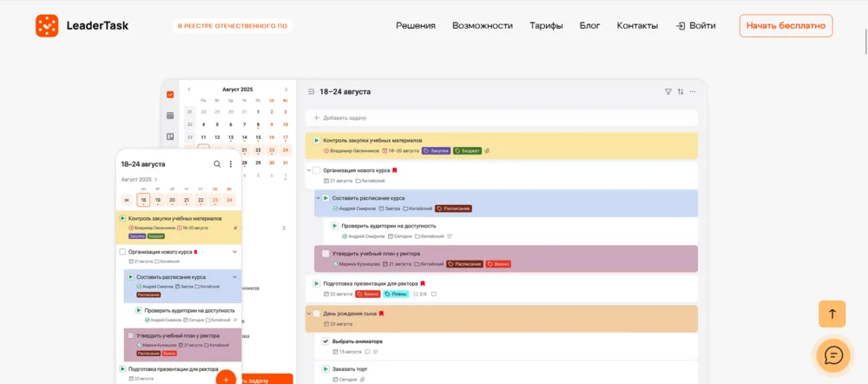Open the support chat bubble
Screen dimensions: 868x384
coord(833,355)
